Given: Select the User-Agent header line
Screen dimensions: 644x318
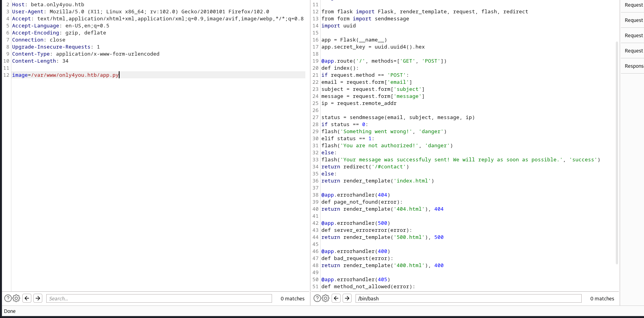Looking at the screenshot, I should 141,12.
